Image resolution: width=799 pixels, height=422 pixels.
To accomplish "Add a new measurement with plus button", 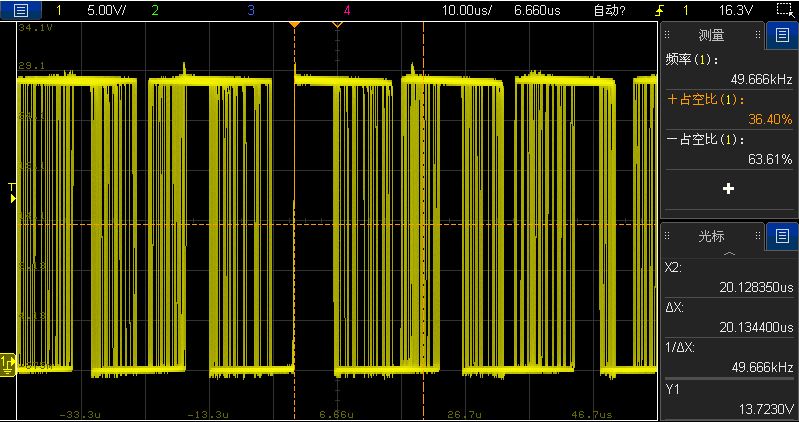I will pos(729,189).
